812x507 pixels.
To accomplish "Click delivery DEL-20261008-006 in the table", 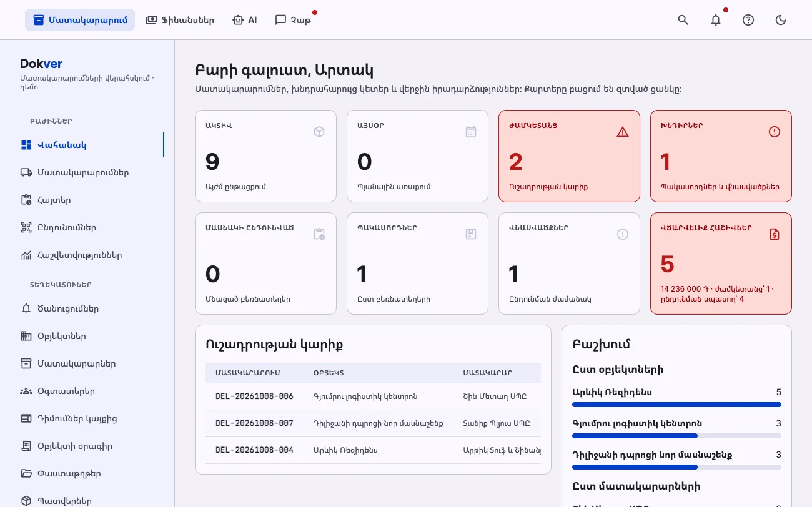I will point(254,396).
